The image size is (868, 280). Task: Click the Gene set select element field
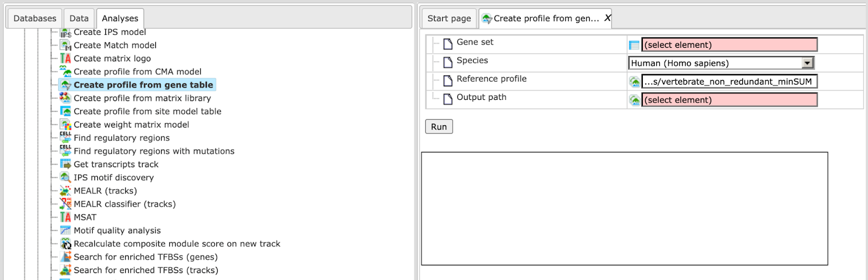point(729,45)
